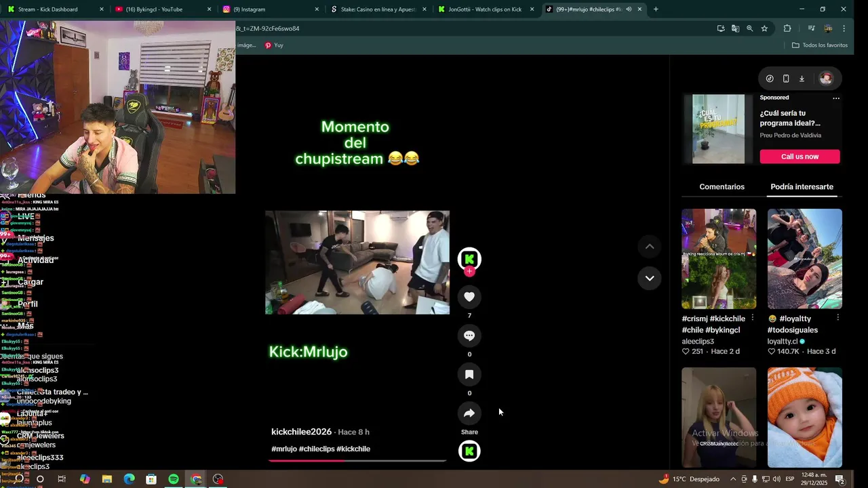
Task: Open the 15°C Despejado weather widget
Action: [x=689, y=479]
